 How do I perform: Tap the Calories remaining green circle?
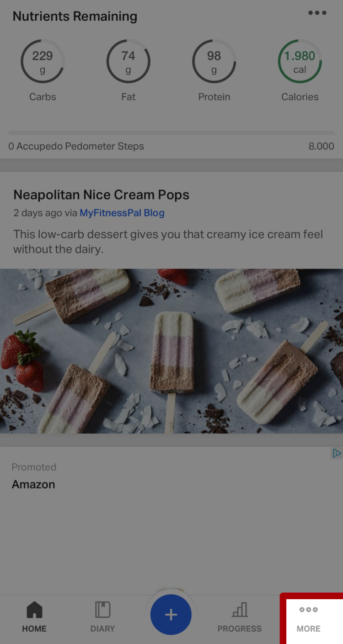[x=300, y=61]
